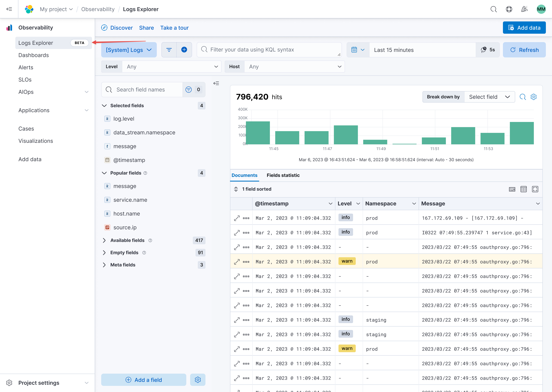Open the chart settings gear icon
The image size is (552, 392).
[534, 96]
